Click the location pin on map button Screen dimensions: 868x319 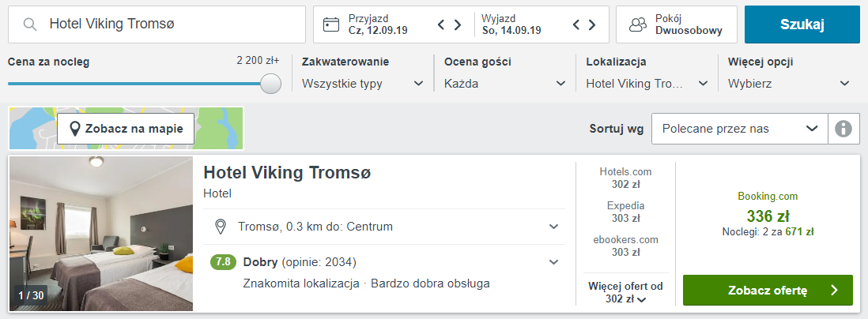point(75,129)
